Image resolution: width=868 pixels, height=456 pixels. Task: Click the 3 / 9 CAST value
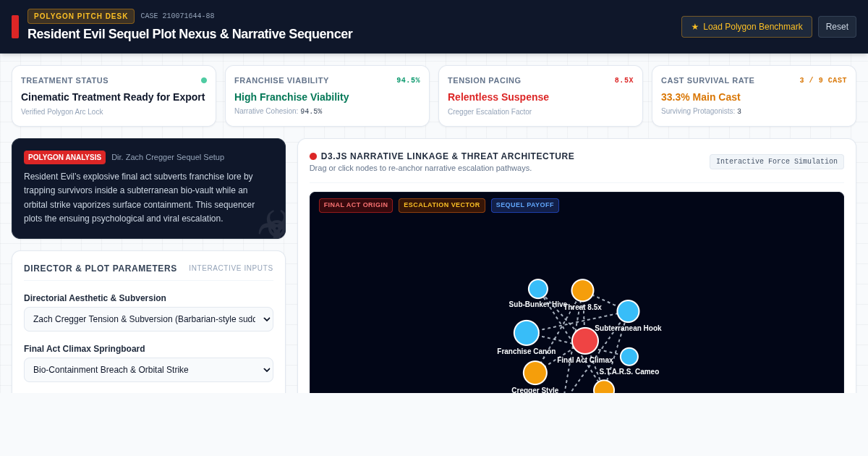click(823, 80)
